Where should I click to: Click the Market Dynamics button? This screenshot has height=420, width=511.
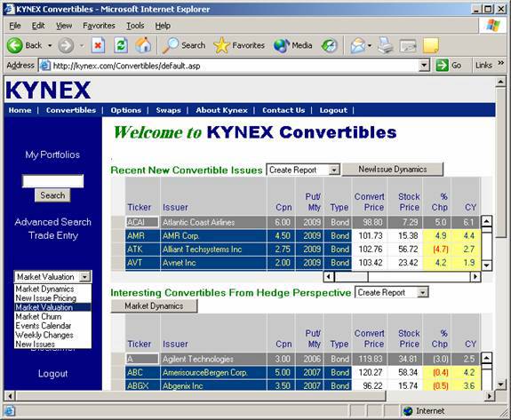154,306
